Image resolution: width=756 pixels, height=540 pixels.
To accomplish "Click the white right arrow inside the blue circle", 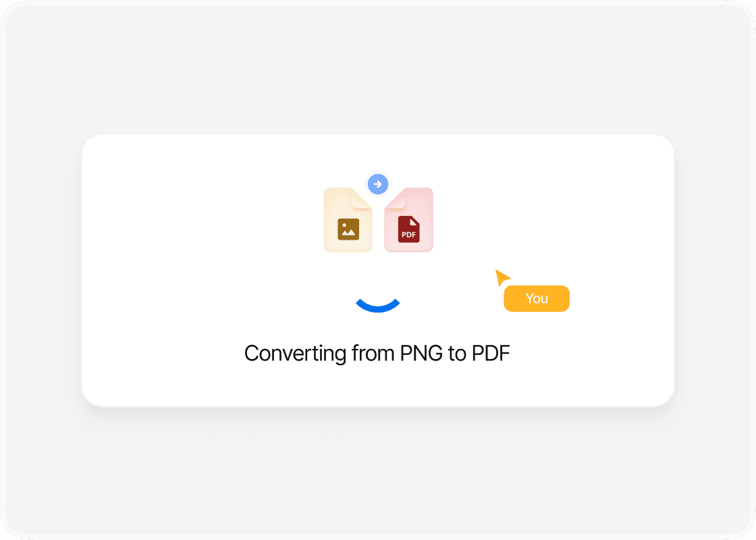I will tap(378, 184).
